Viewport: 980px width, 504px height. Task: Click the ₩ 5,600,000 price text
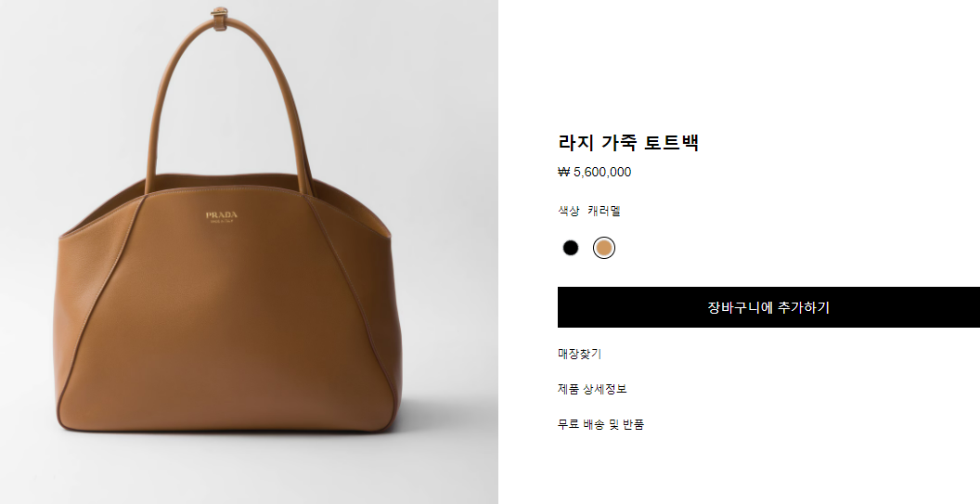[x=594, y=172]
